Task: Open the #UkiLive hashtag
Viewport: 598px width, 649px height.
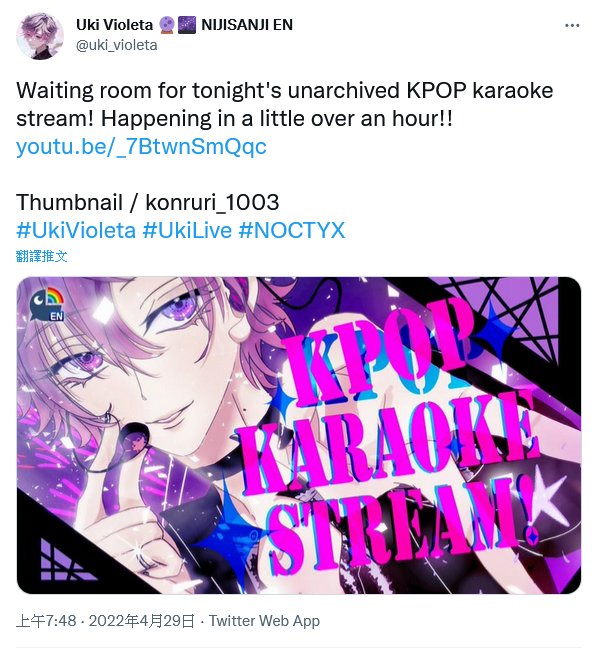Action: pyautogui.click(x=187, y=230)
